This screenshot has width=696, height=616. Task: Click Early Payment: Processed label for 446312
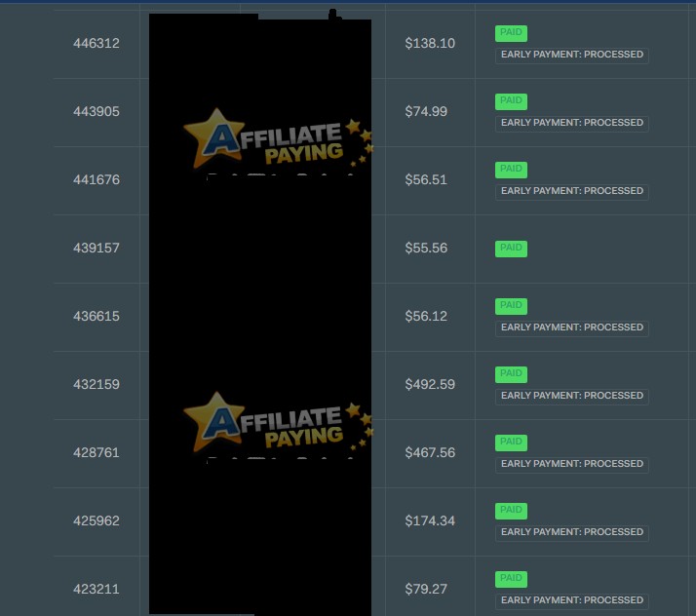click(x=571, y=56)
